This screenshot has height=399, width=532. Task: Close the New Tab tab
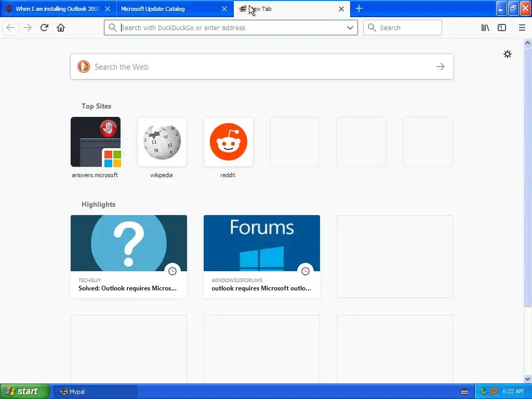341,9
